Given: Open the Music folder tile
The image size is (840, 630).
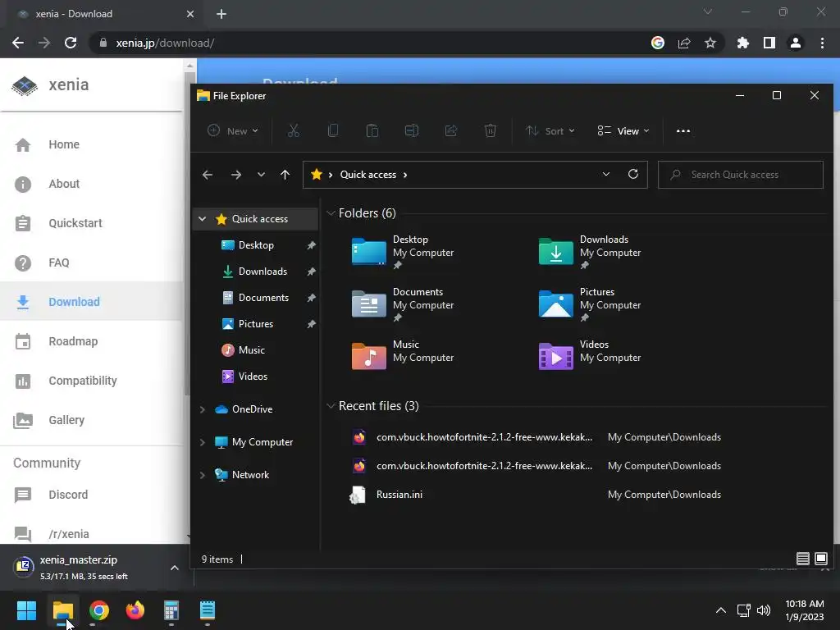Looking at the screenshot, I should [x=403, y=357].
